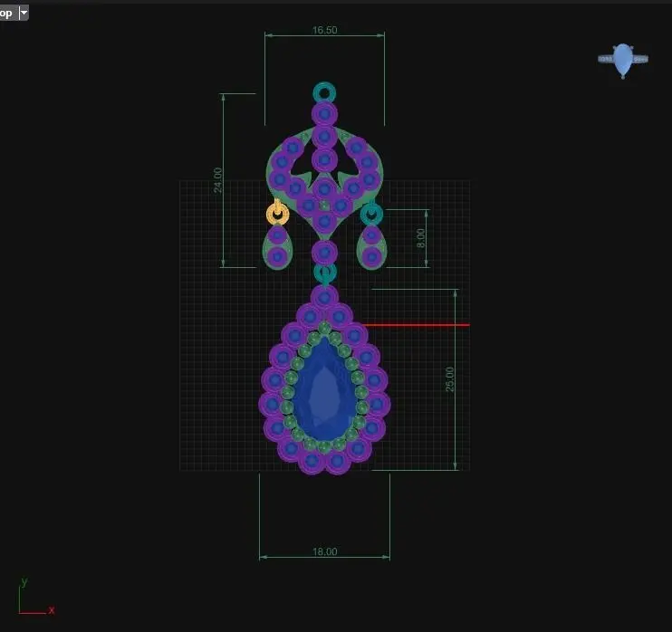Select the large blue pear-shaped gemstone
The height and width of the screenshot is (632, 672).
pos(324,389)
